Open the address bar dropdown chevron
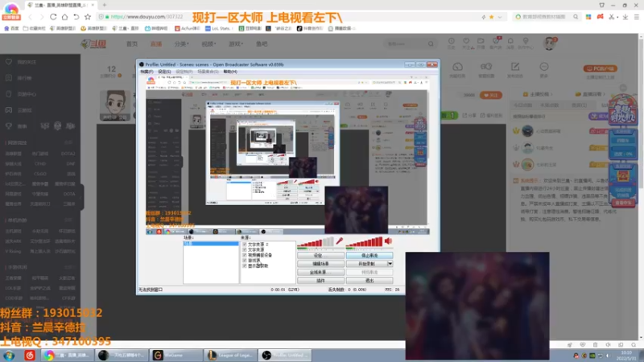The height and width of the screenshot is (362, 644). point(499,17)
